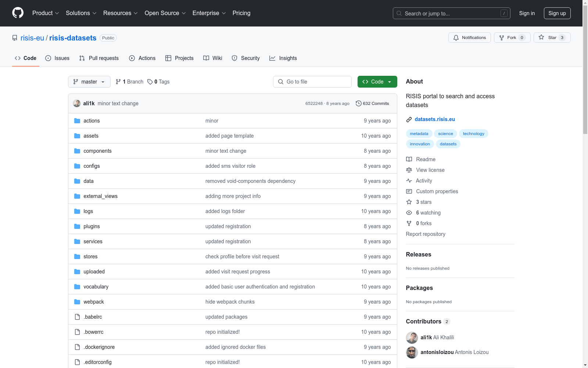This screenshot has height=368, width=588.
Task: Open the risis-eu organization link
Action: 32,38
